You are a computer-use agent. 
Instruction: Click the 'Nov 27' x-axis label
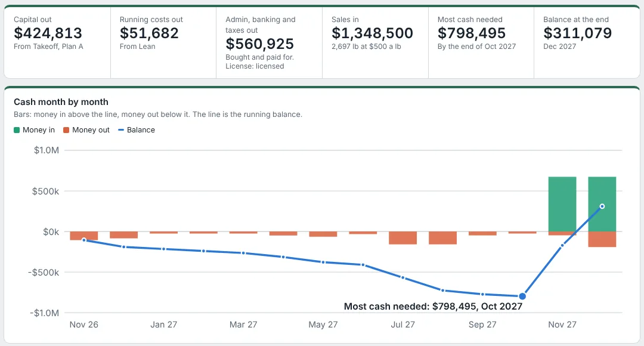tap(562, 325)
